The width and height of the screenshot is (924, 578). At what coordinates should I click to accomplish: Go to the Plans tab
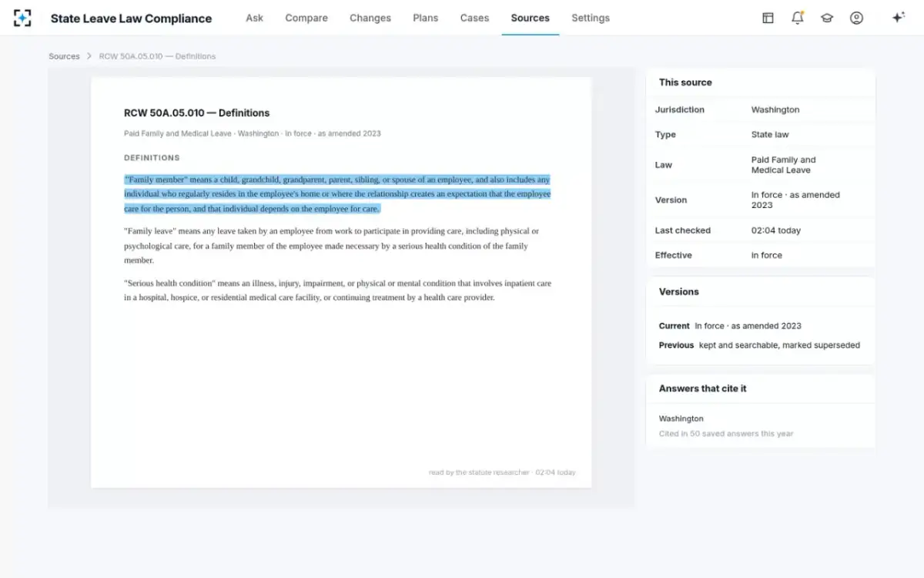point(425,18)
